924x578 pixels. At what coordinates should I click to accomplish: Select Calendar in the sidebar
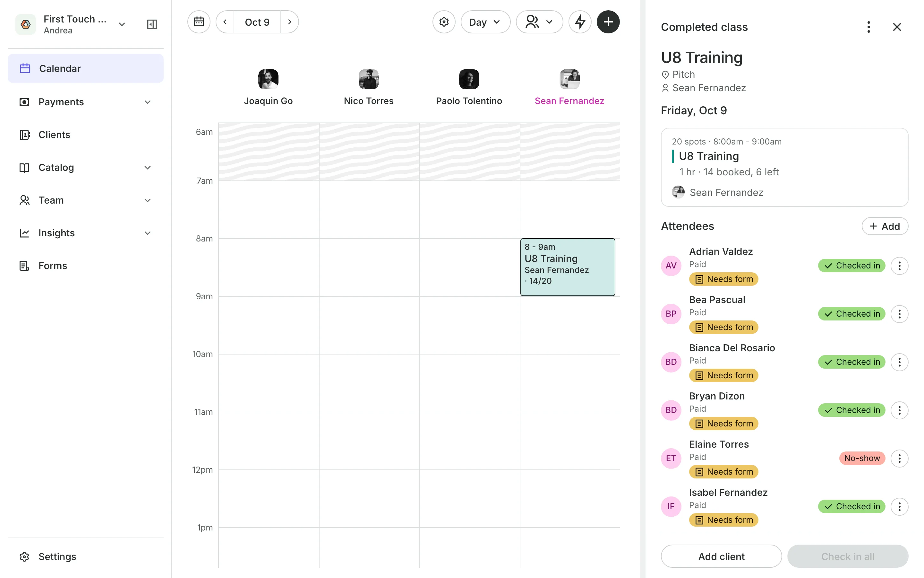(x=86, y=68)
